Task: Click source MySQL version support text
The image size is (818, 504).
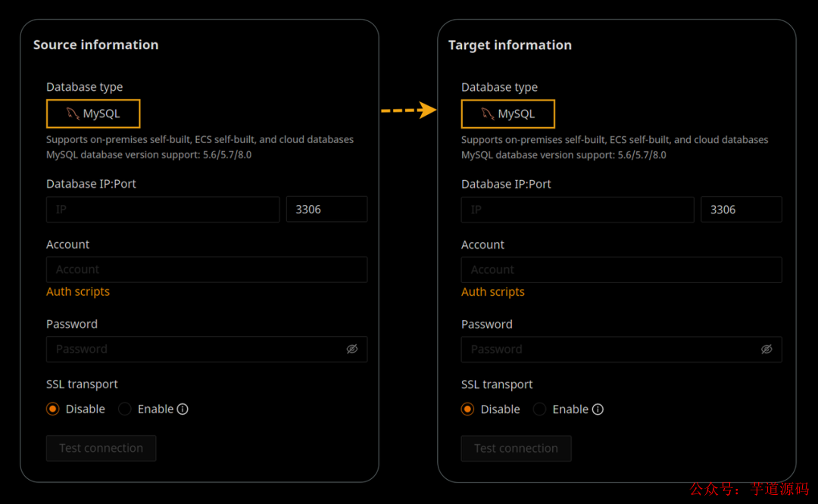Action: 148,155
